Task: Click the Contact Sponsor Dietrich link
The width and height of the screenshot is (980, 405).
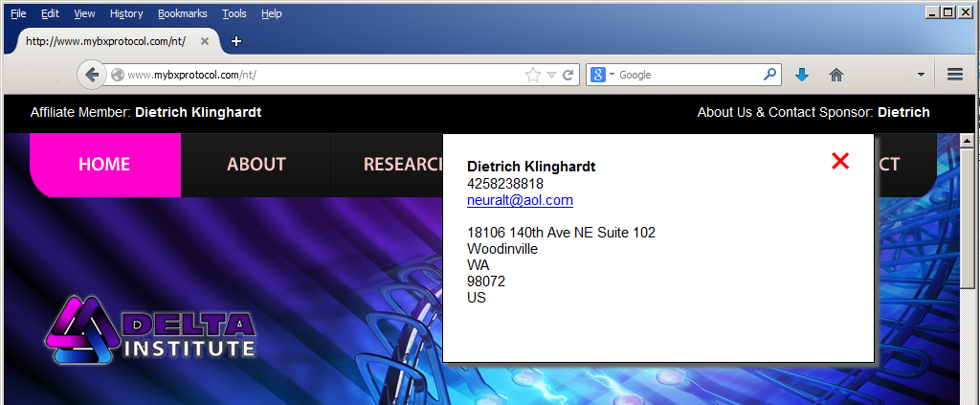Action: click(x=813, y=113)
